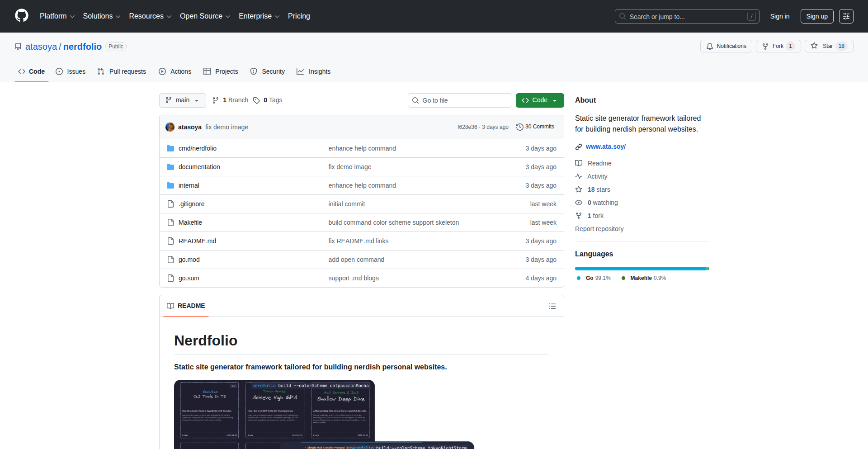Switch to the Issues tab
This screenshot has width=868, height=449.
[71, 71]
